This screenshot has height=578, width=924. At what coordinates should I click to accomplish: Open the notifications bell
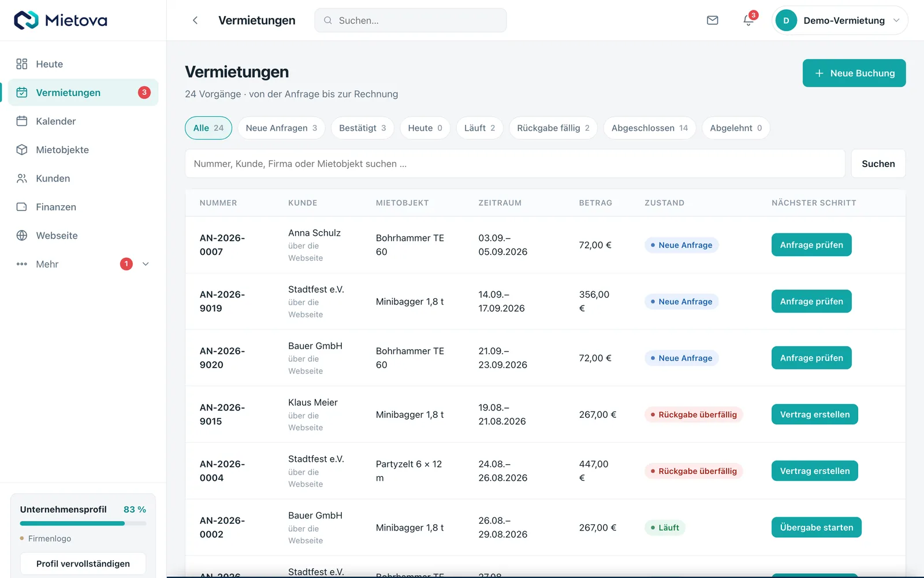click(x=748, y=20)
